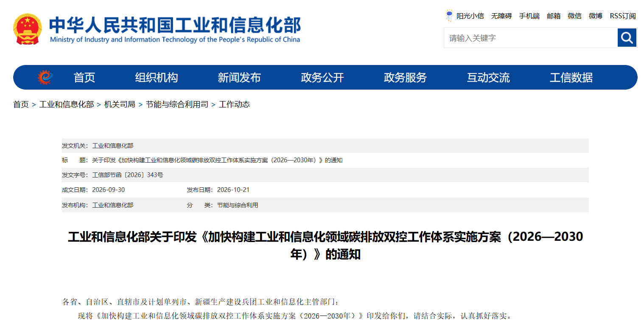This screenshot has height=327, width=644.
Task: Click the 微博 link
Action: click(596, 16)
